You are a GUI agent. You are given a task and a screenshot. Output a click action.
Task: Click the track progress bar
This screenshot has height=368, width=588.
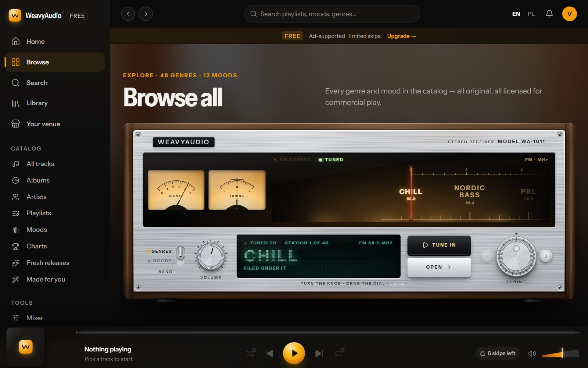coord(329,332)
